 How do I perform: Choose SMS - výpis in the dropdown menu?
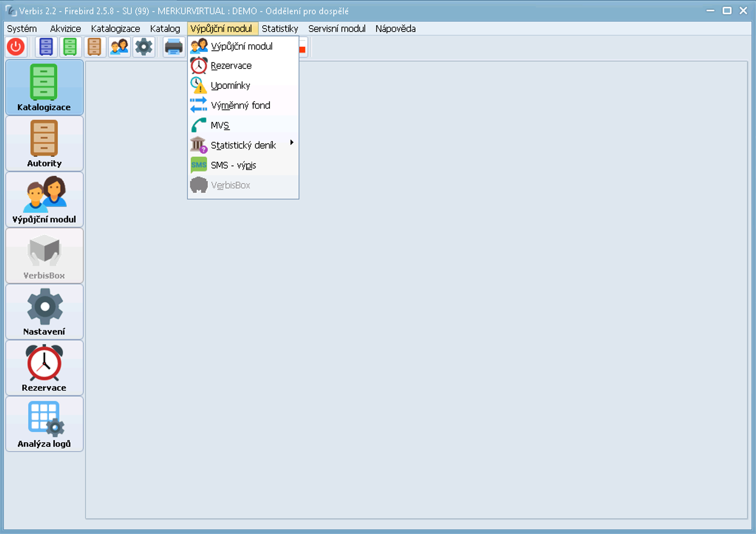pyautogui.click(x=243, y=165)
